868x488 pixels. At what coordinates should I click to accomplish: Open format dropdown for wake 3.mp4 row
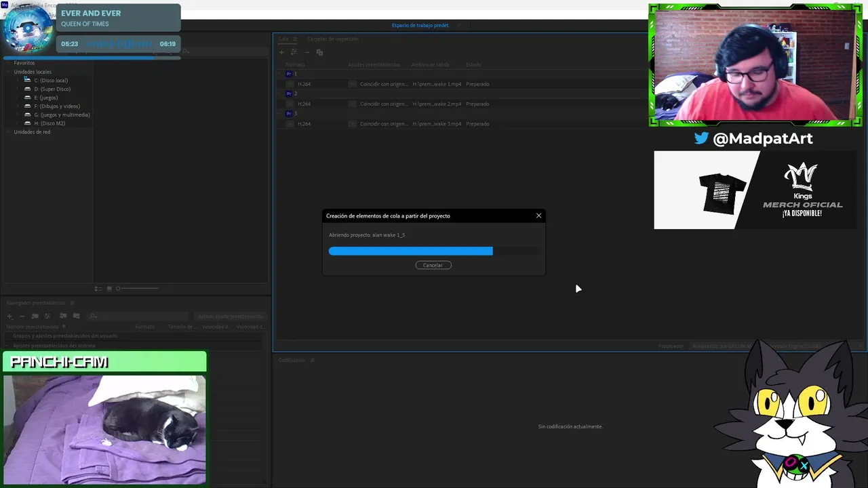tap(290, 124)
